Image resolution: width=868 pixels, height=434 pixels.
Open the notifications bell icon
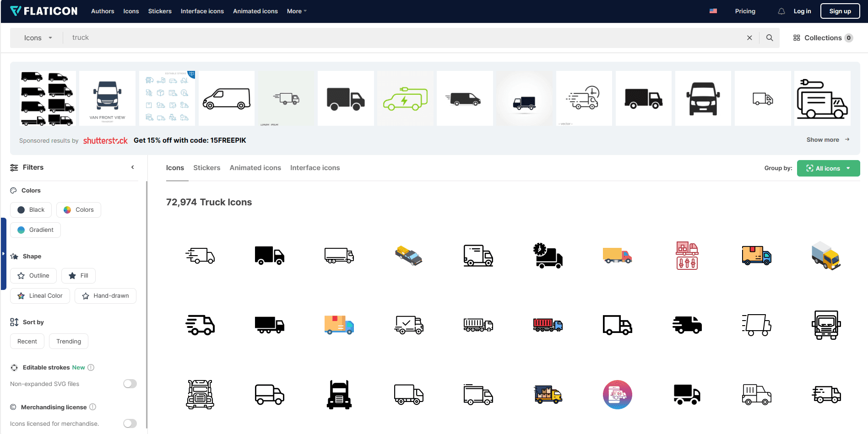(x=781, y=11)
